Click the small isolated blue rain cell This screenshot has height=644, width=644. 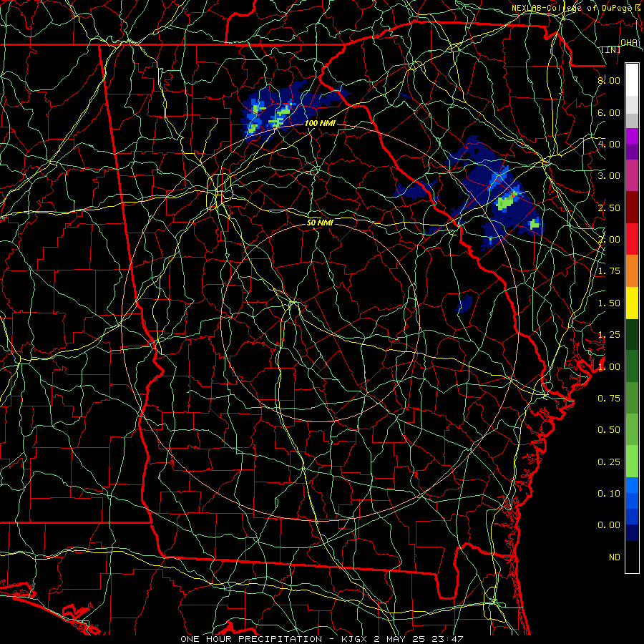tap(464, 303)
